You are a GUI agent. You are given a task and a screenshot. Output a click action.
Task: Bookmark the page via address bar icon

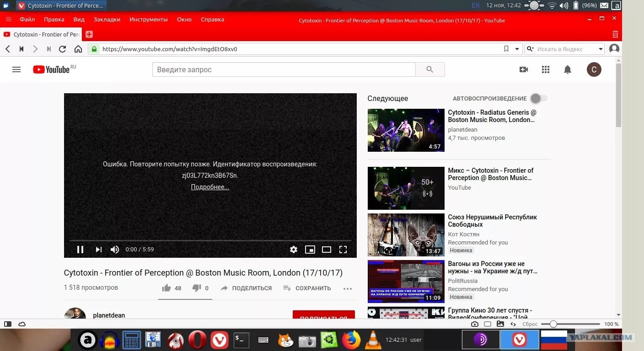506,49
